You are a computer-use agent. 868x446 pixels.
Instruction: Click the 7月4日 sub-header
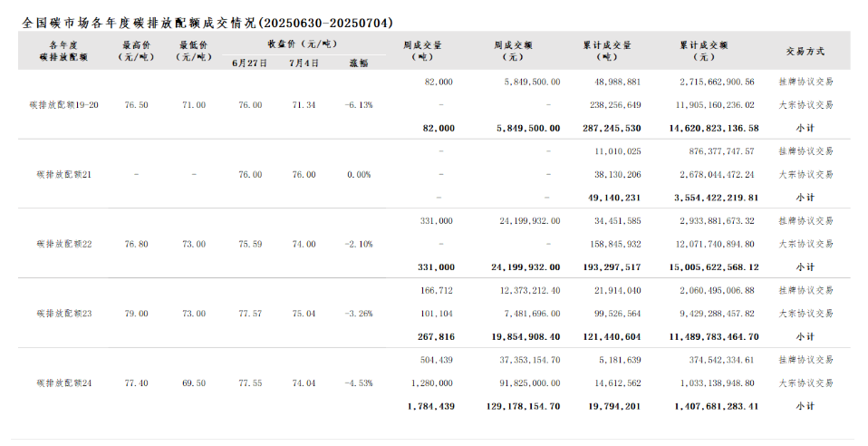click(x=304, y=63)
